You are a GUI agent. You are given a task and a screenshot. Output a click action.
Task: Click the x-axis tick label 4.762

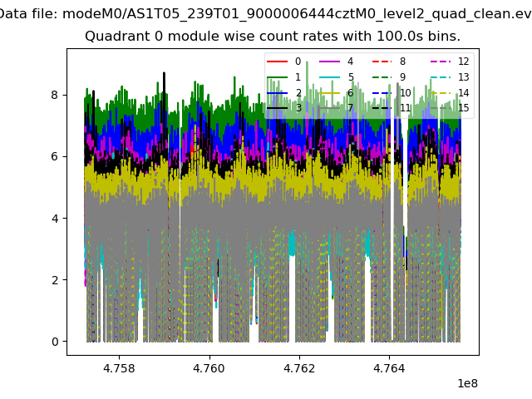pyautogui.click(x=299, y=368)
